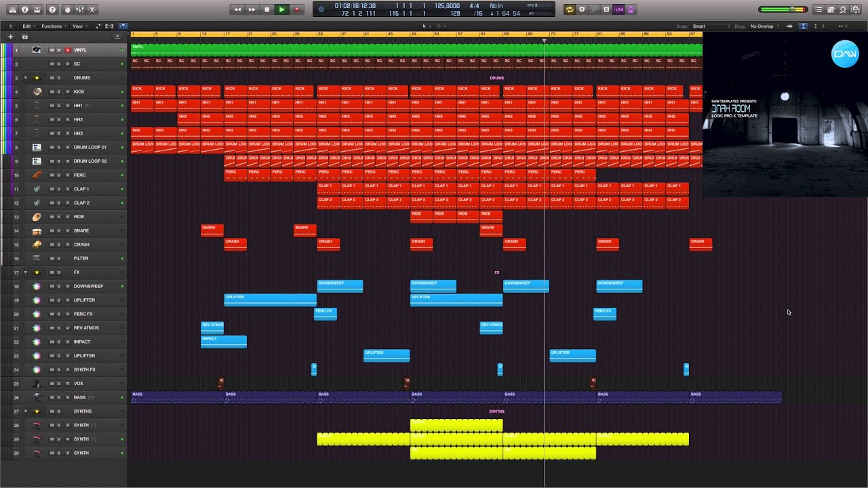Adjust the vertical zoom slider
The height and width of the screenshot is (488, 868).
click(x=824, y=26)
